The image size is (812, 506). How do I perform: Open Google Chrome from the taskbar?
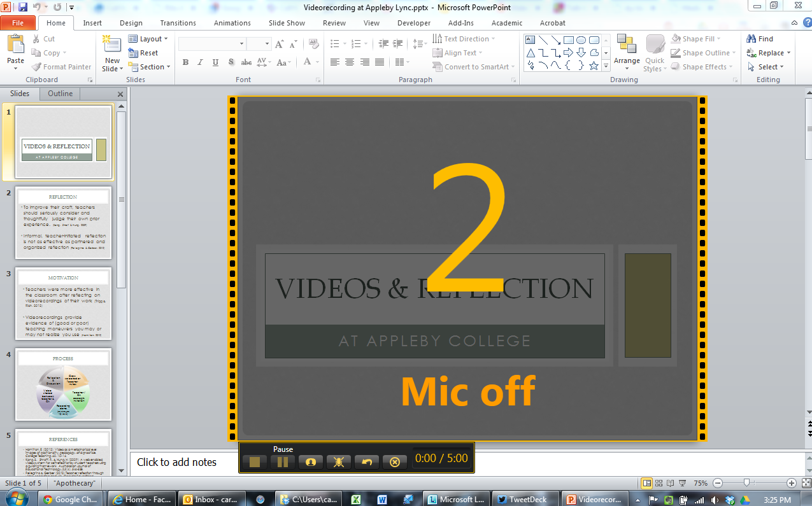click(x=71, y=499)
